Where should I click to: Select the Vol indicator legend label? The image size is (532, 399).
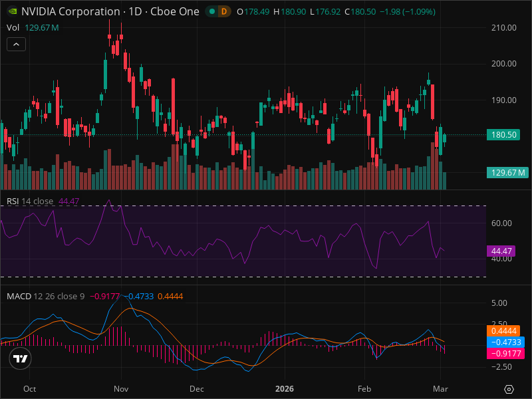13,27
